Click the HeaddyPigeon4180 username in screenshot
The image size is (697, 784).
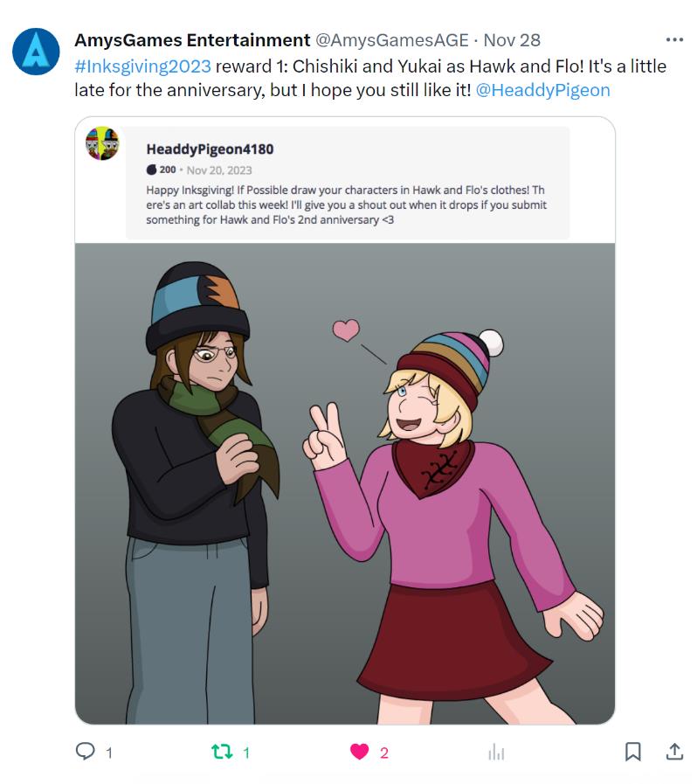pos(210,149)
